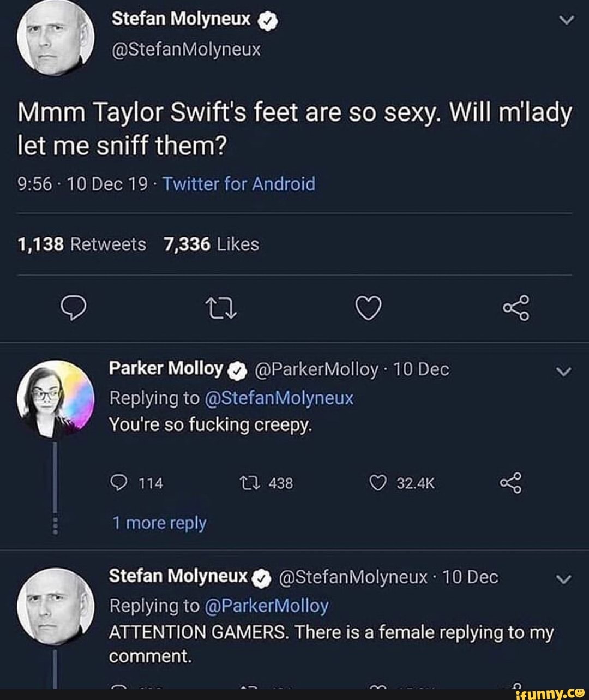Image resolution: width=589 pixels, height=700 pixels.
Task: Reply to Parker Molloy's comment
Action: [x=120, y=482]
